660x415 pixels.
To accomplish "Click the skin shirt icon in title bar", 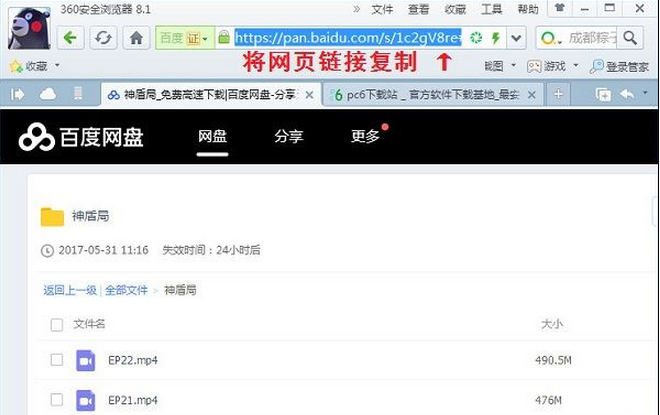I will point(559,8).
